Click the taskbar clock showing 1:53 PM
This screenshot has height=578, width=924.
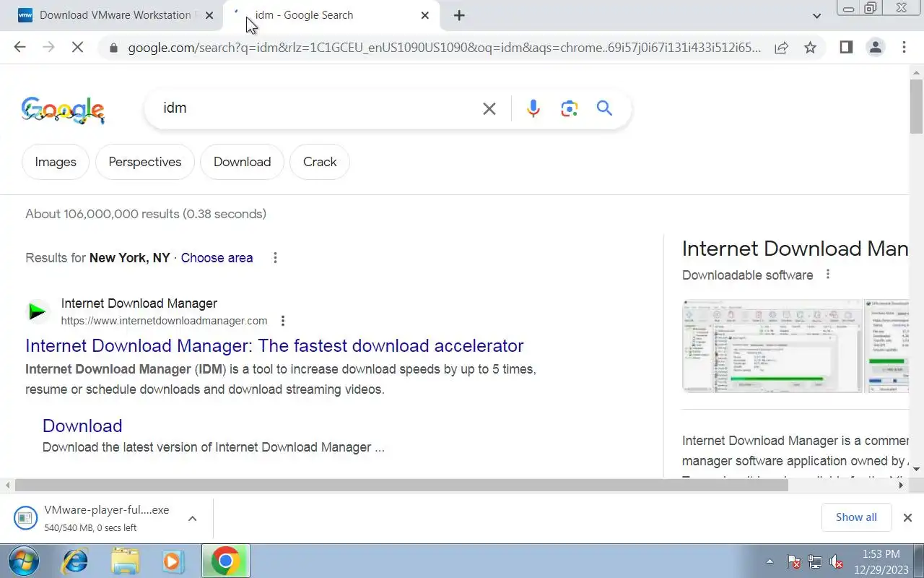click(x=881, y=561)
